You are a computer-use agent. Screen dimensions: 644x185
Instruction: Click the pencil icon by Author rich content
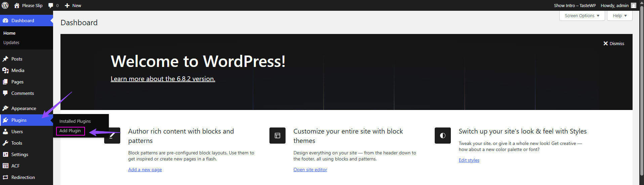pos(112,136)
